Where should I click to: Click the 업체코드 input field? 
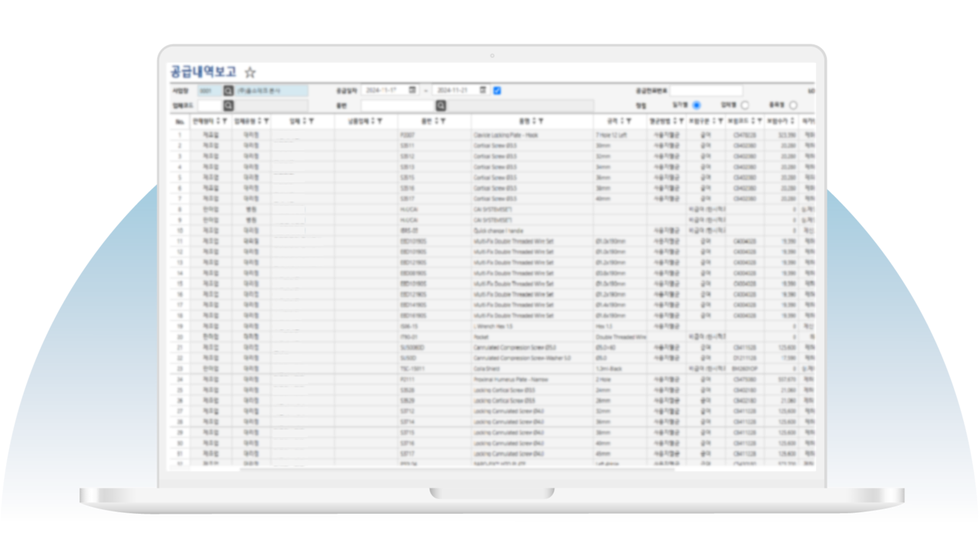(210, 106)
